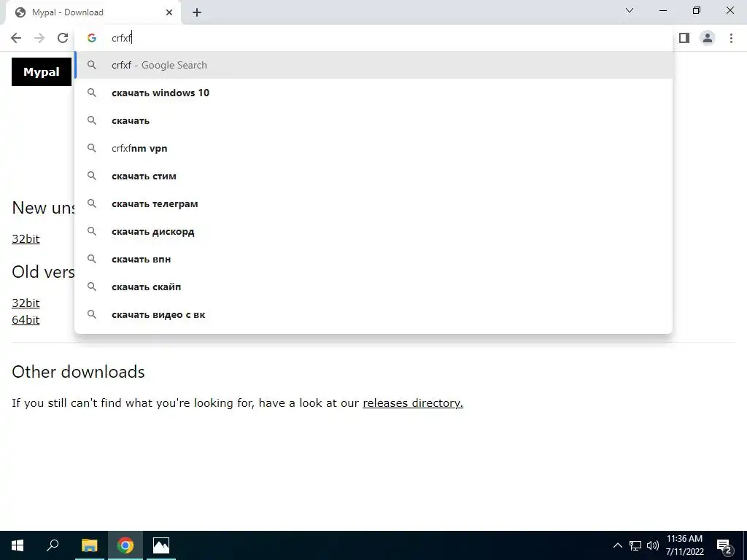747x560 pixels.
Task: Open the 32bit link under Old version
Action: tap(26, 303)
